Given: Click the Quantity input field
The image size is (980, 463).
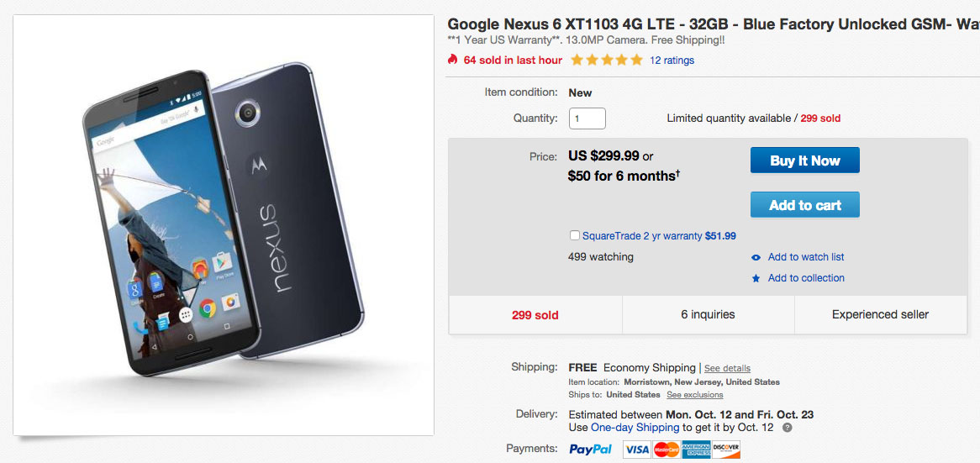Looking at the screenshot, I should pyautogui.click(x=587, y=118).
